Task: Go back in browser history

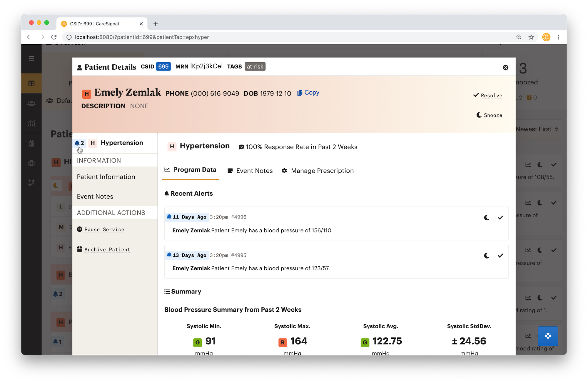Action: (x=29, y=37)
